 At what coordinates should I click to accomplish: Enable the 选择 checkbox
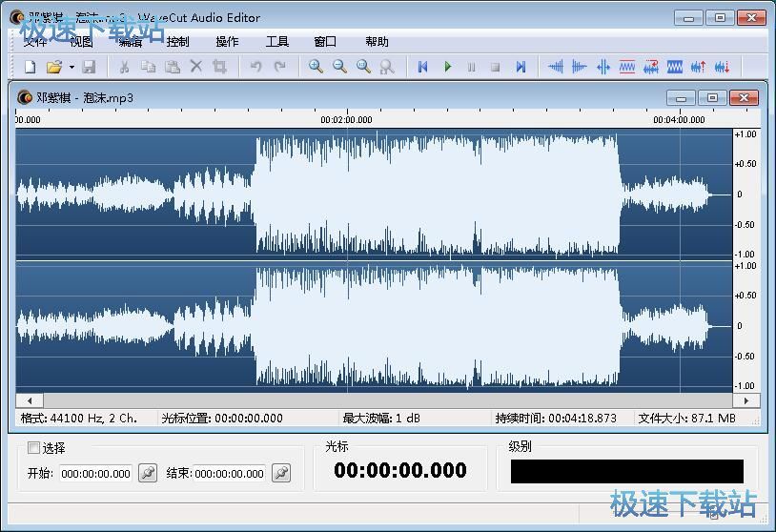[x=34, y=448]
